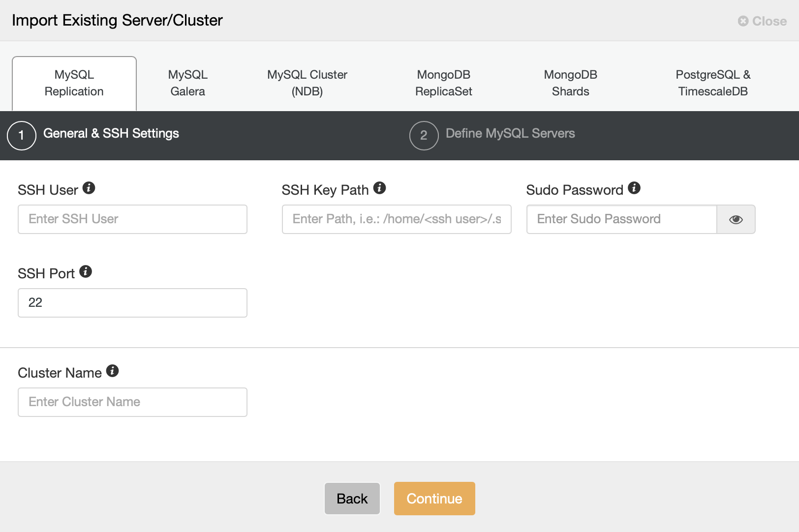Click the Back button
The image size is (799, 532).
[x=352, y=499]
